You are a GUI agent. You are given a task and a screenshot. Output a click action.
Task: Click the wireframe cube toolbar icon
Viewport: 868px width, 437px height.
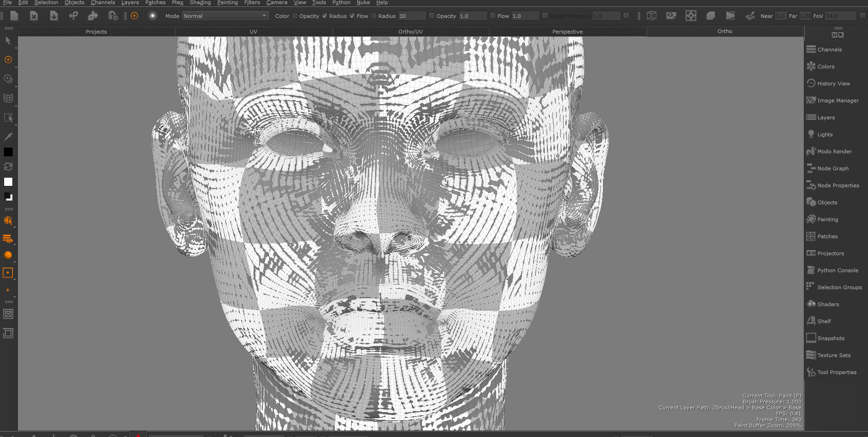pyautogui.click(x=652, y=16)
